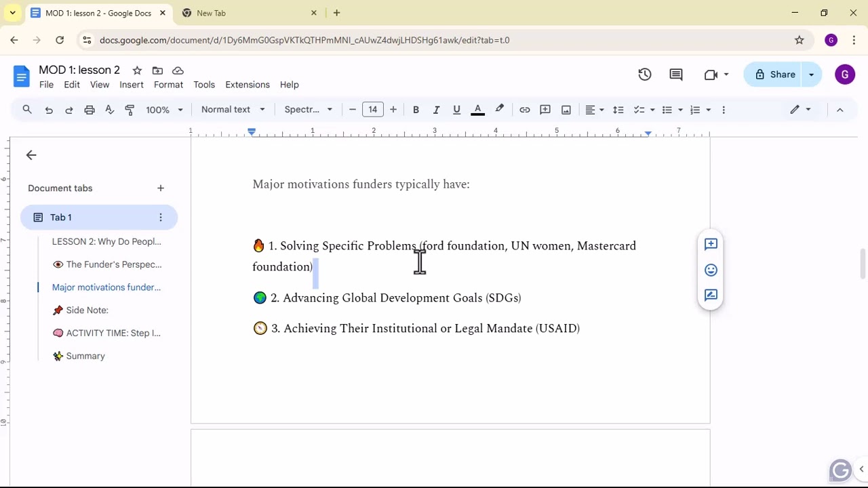Jump to the ACTIVITY TIME outline heading
The width and height of the screenshot is (868, 488).
[106, 333]
